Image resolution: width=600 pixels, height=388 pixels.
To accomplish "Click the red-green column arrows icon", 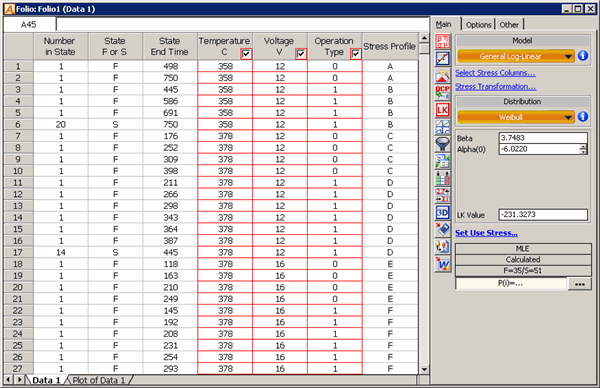I will [442, 179].
